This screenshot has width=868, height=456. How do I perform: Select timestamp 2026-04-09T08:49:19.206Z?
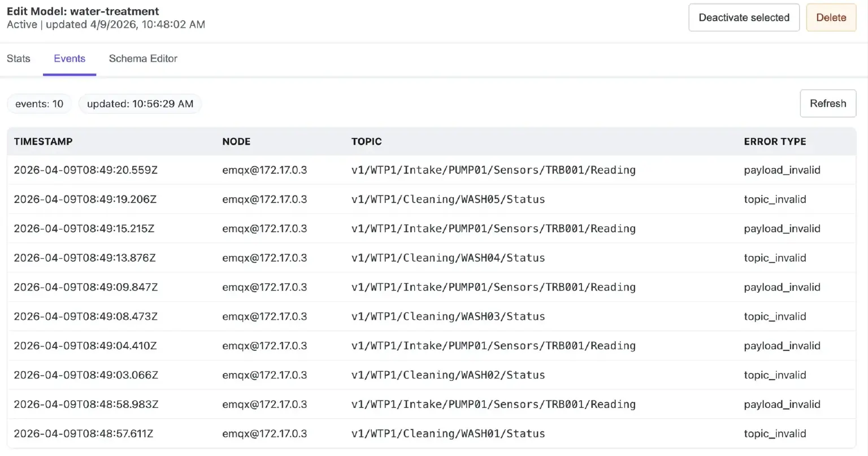click(x=85, y=199)
